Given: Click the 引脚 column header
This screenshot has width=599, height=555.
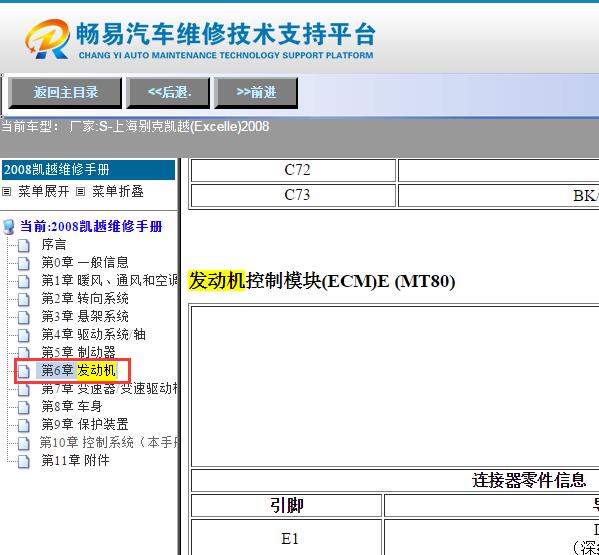Looking at the screenshot, I should pyautogui.click(x=287, y=506).
